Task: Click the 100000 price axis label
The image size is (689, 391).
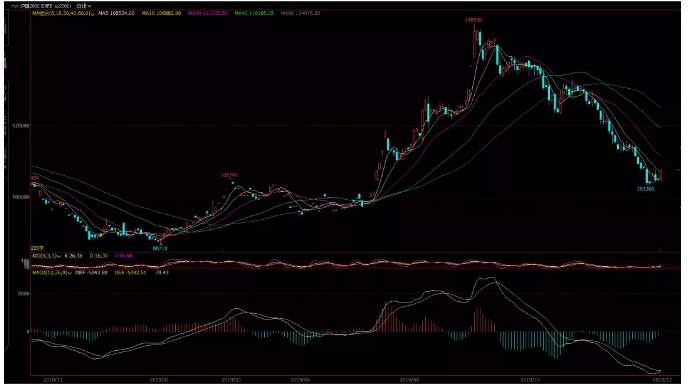Action: coord(22,197)
